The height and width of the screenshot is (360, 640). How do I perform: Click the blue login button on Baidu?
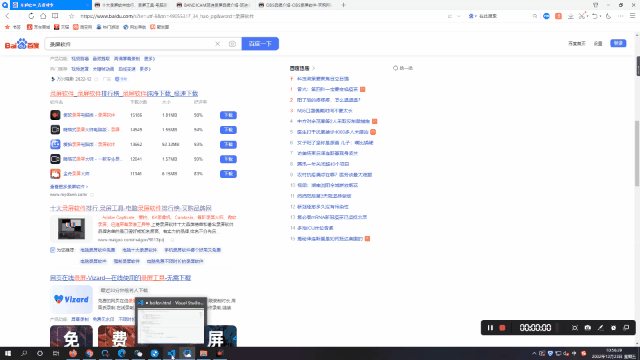point(618,43)
